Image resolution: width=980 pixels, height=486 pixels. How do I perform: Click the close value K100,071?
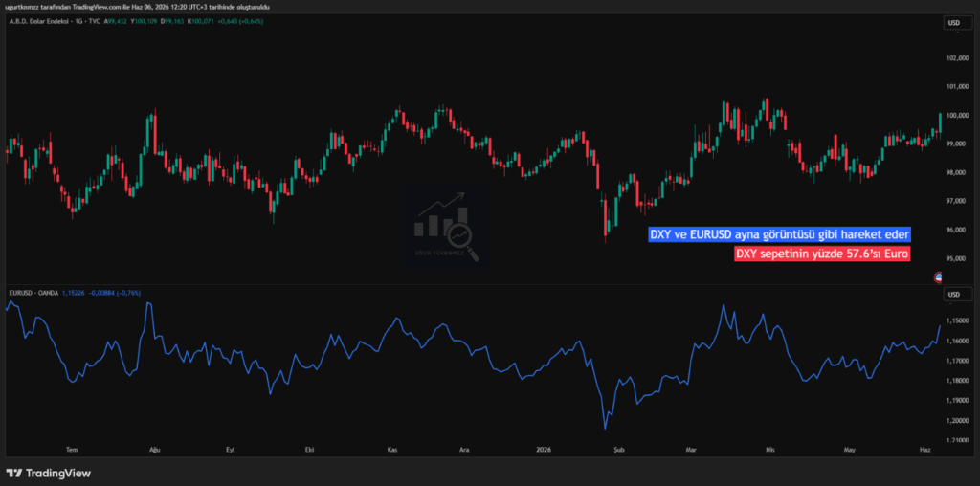201,21
